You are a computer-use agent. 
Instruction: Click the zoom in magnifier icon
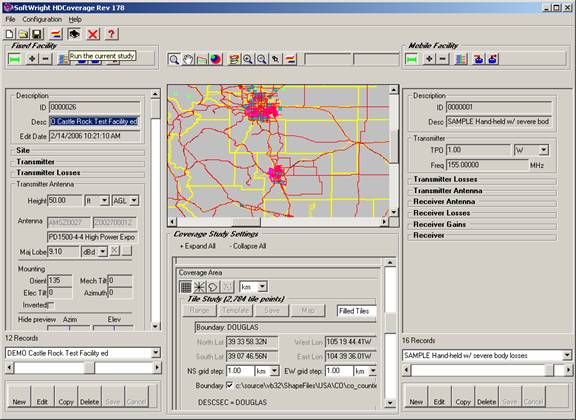pos(248,59)
